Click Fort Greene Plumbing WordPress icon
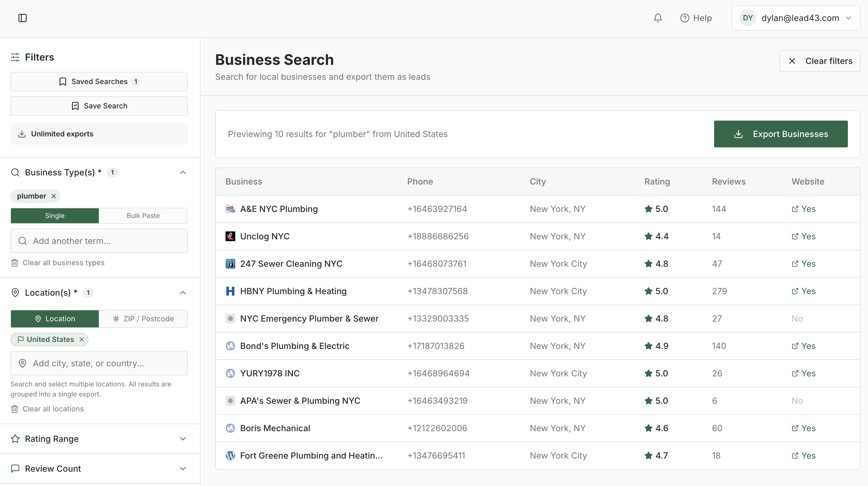 pos(230,456)
